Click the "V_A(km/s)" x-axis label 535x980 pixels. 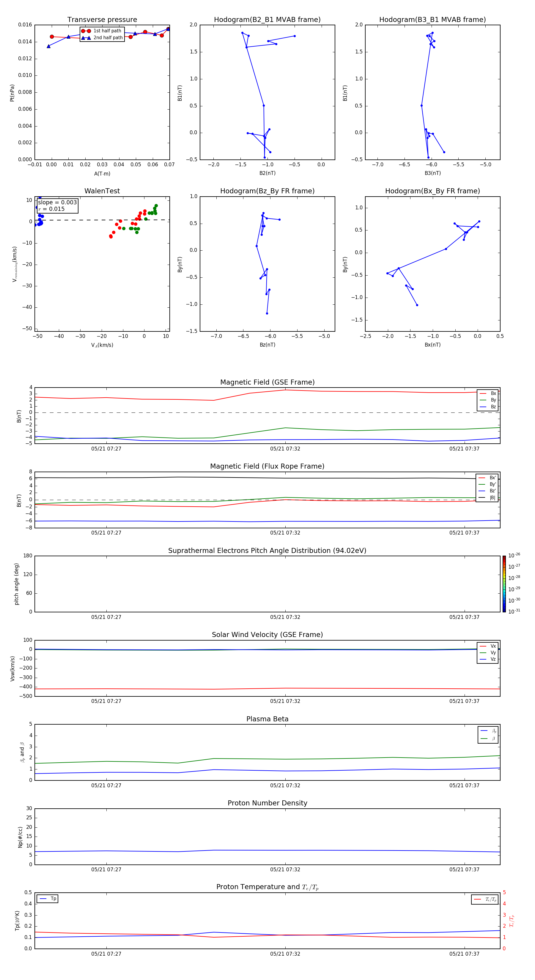(102, 345)
